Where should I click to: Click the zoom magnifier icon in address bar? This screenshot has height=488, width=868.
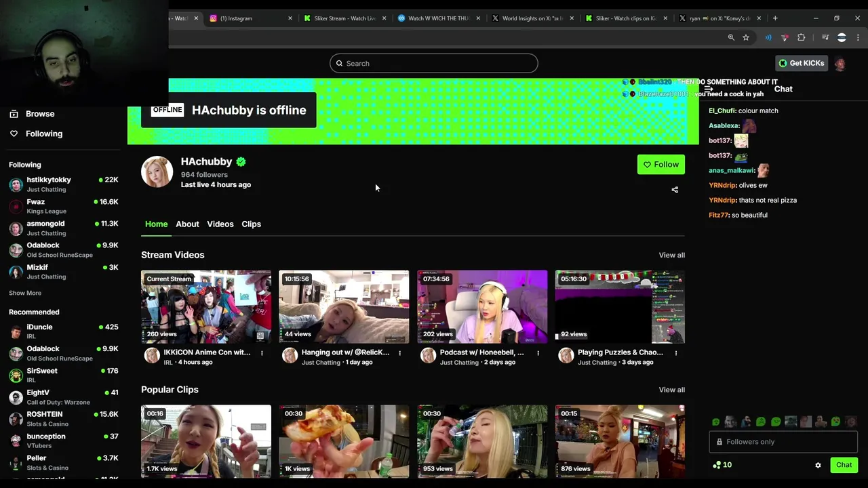(x=731, y=37)
